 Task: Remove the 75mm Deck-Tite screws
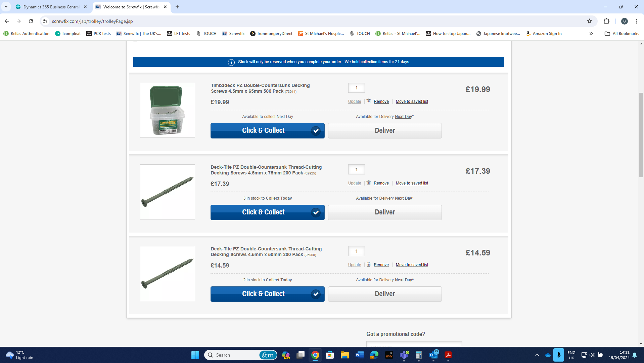click(381, 183)
